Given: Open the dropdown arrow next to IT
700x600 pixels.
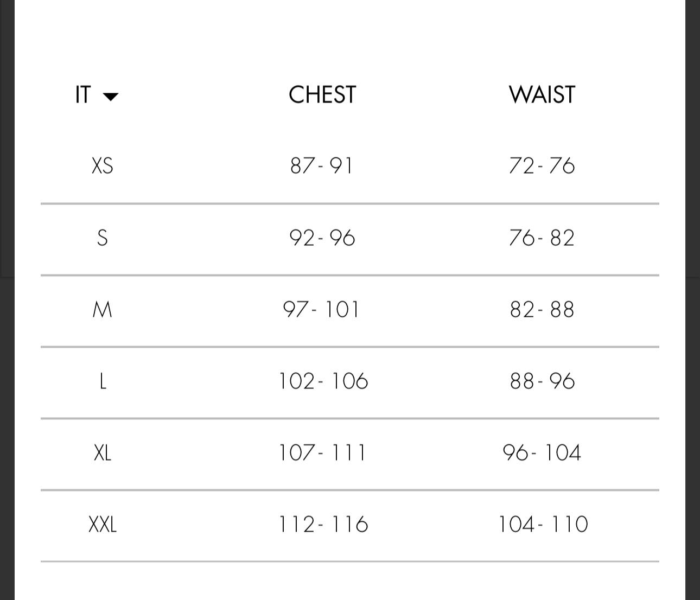Looking at the screenshot, I should [x=111, y=97].
